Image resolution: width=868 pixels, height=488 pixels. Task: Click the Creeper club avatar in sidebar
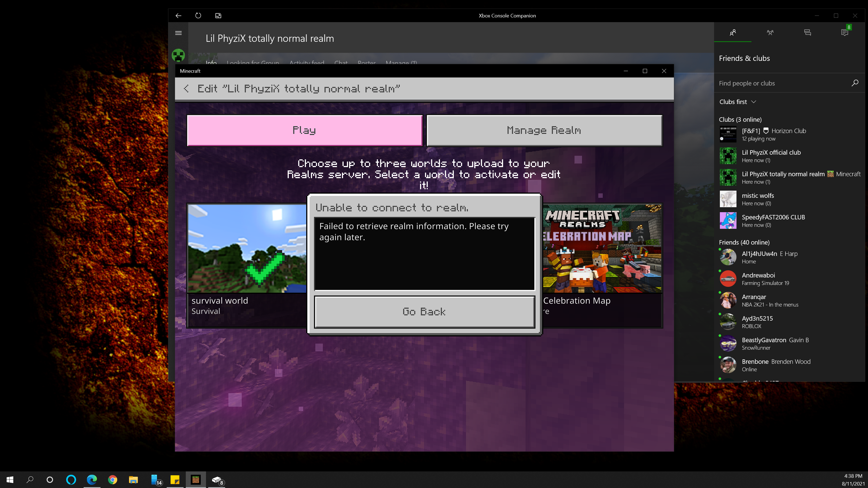tap(178, 55)
